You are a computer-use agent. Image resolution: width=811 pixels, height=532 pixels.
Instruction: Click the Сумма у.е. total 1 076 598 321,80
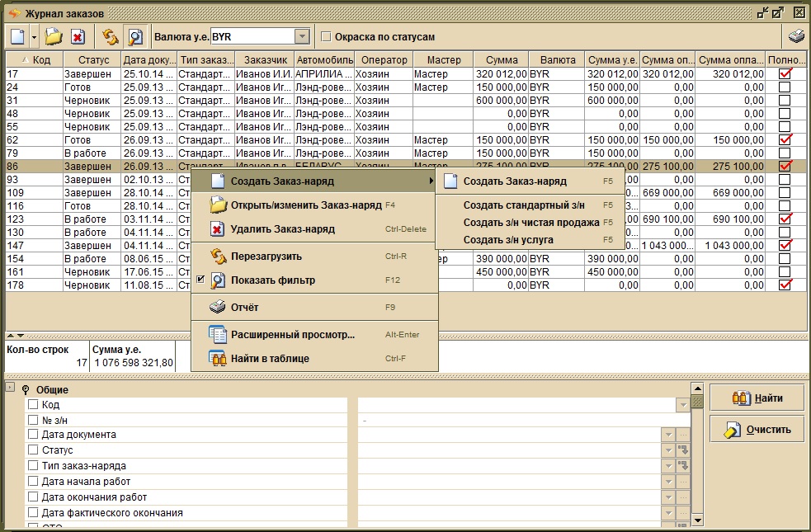point(134,362)
